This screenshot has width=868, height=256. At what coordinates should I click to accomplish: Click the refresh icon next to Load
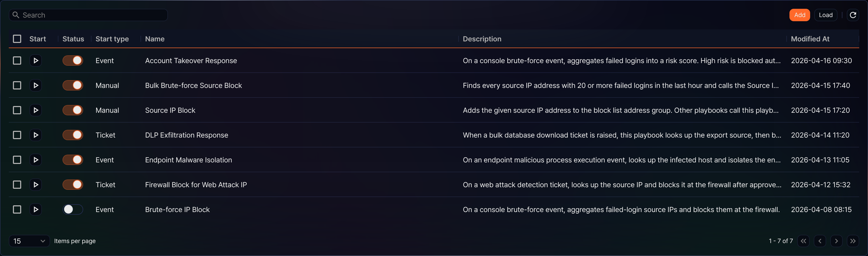tap(853, 15)
